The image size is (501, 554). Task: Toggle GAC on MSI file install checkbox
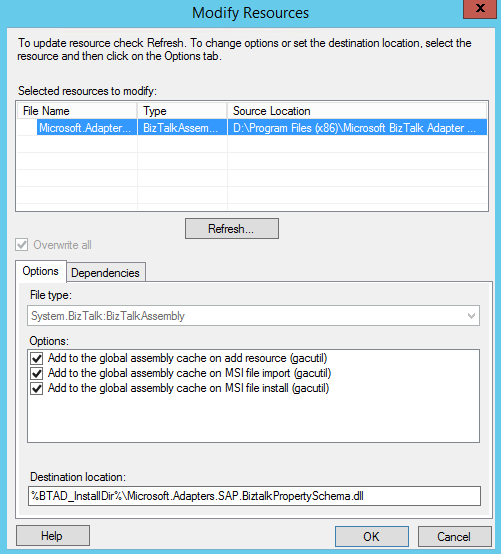[37, 389]
